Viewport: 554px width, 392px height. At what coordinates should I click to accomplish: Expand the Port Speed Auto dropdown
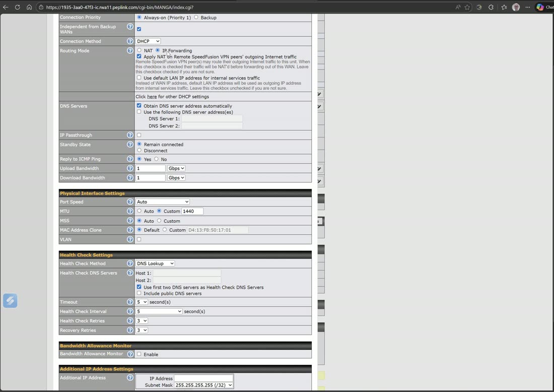[163, 202]
